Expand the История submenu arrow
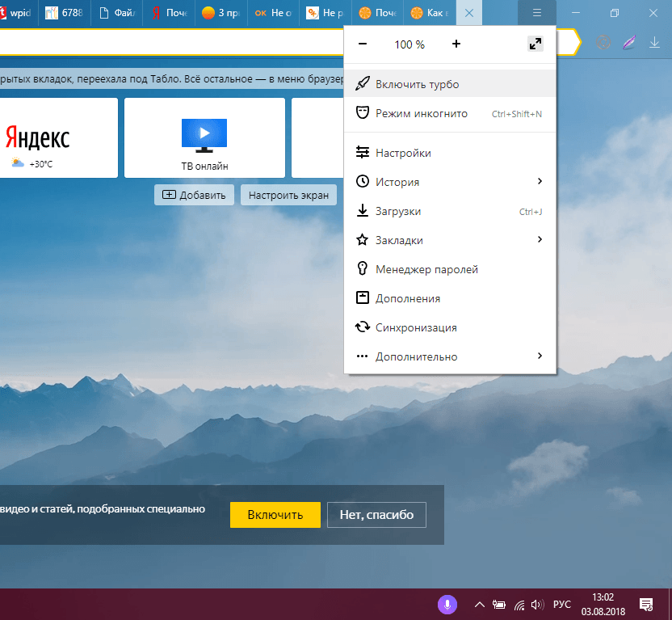This screenshot has height=620, width=672. [x=540, y=181]
